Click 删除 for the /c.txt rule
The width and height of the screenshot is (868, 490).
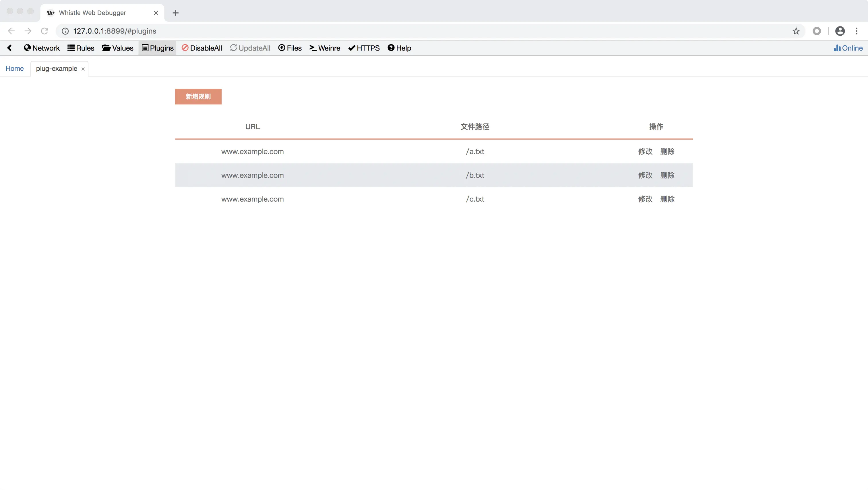click(667, 199)
